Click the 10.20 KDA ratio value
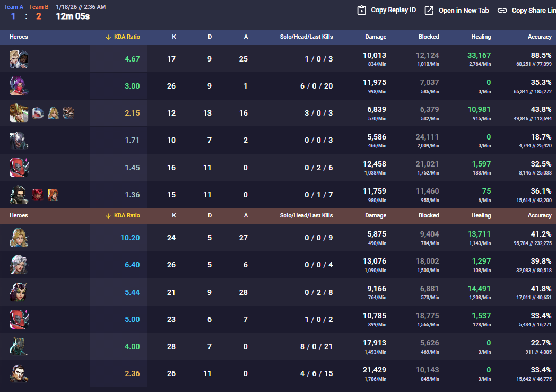Viewport: 556px width, 392px height. click(x=130, y=238)
